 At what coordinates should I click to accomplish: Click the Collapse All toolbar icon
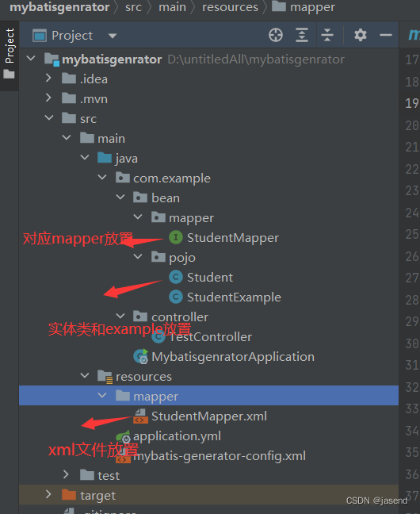pos(327,35)
